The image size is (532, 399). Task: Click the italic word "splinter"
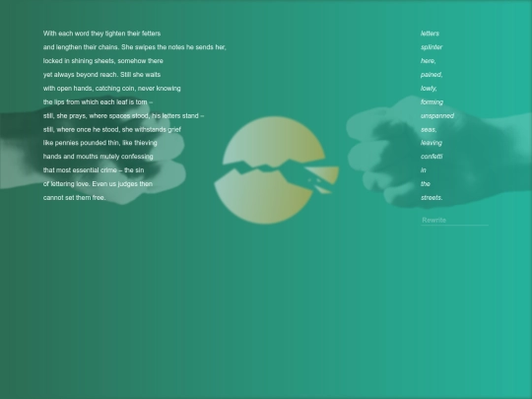(432, 47)
